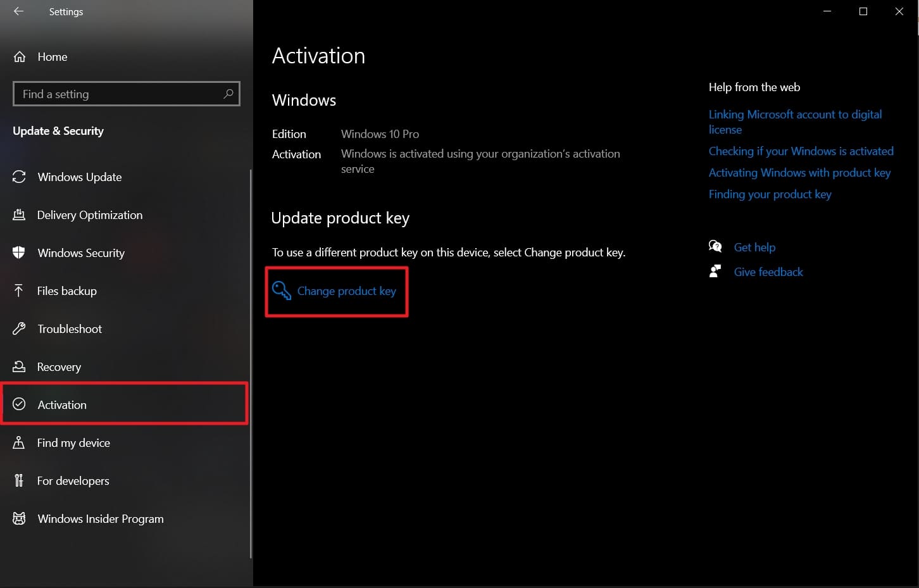Open Linking Microsoft account to digital license link
The image size is (919, 588).
pos(795,122)
